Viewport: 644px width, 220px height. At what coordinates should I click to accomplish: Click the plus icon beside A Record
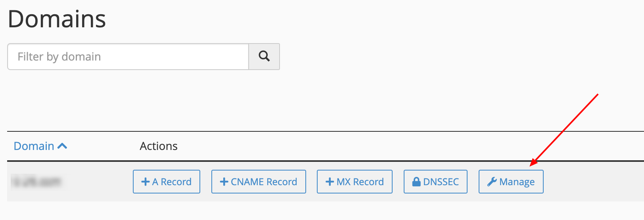pyautogui.click(x=146, y=182)
